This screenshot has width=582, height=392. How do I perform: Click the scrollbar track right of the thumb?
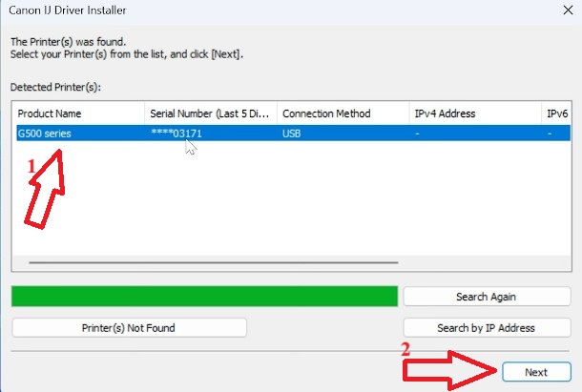[x=483, y=262]
